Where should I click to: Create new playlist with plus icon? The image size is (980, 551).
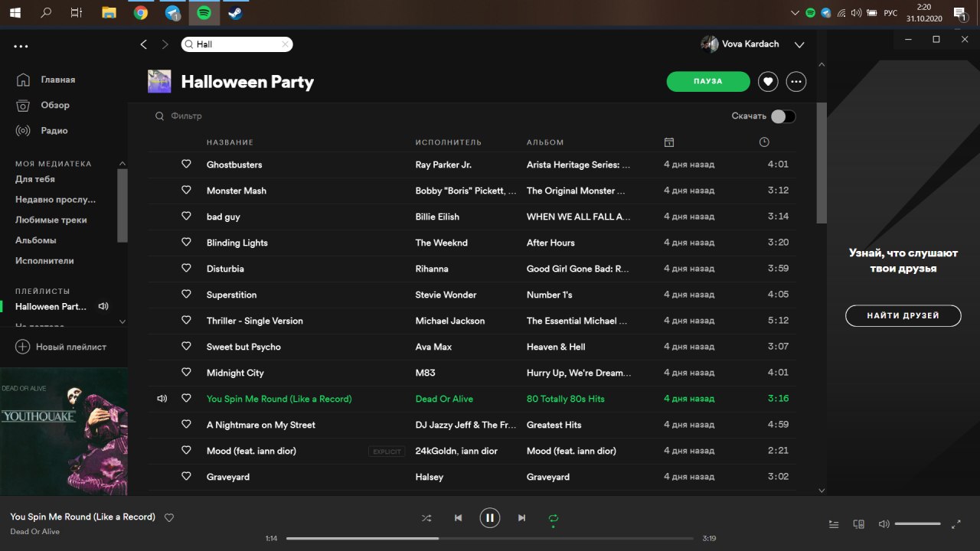point(23,347)
